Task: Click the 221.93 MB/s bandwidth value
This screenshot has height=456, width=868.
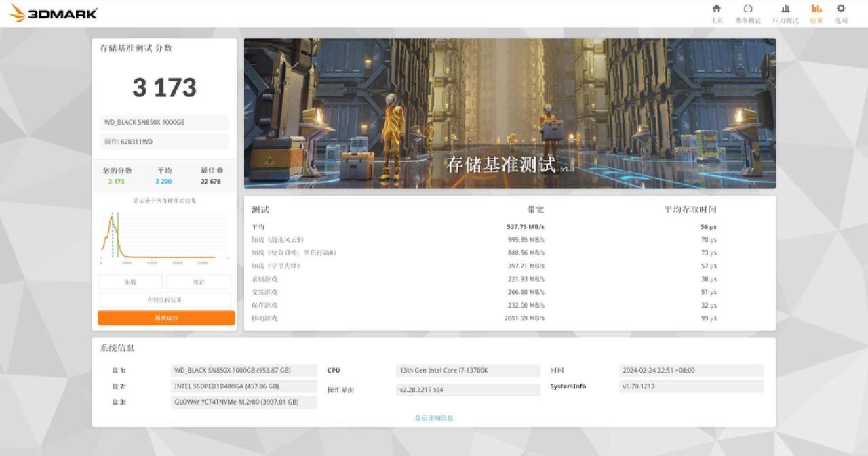Action: pyautogui.click(x=526, y=279)
